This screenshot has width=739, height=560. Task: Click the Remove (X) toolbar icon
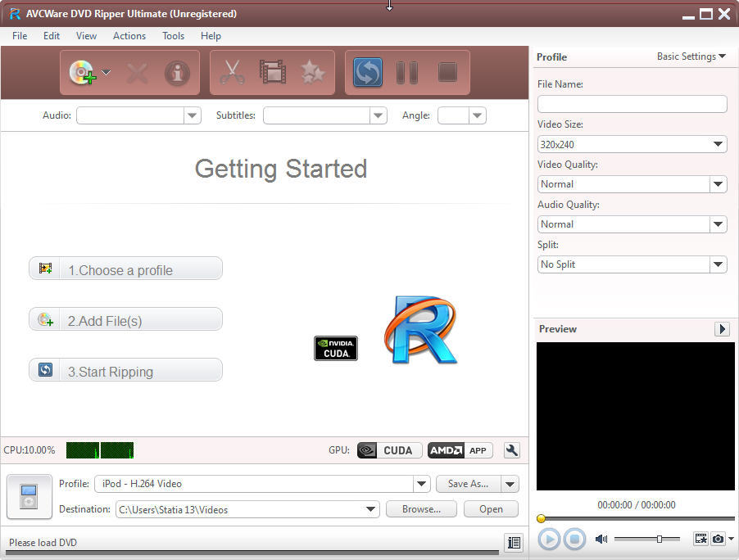(x=137, y=73)
